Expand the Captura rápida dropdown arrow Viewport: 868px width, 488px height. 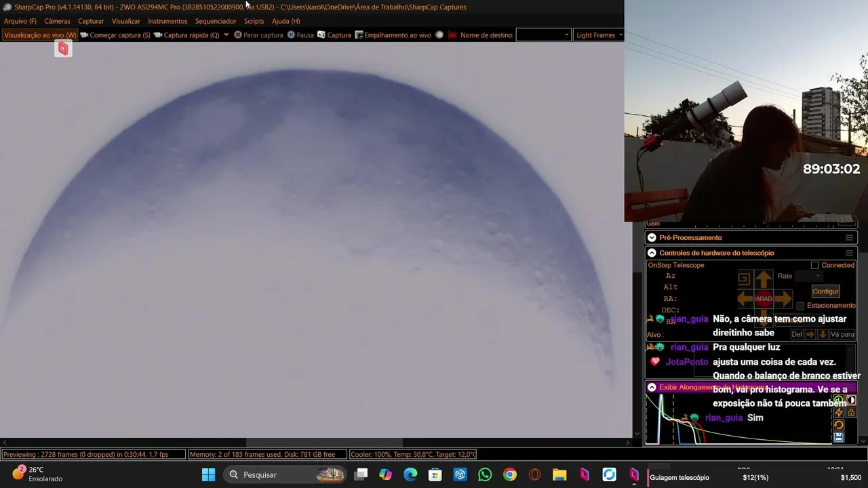pos(226,35)
